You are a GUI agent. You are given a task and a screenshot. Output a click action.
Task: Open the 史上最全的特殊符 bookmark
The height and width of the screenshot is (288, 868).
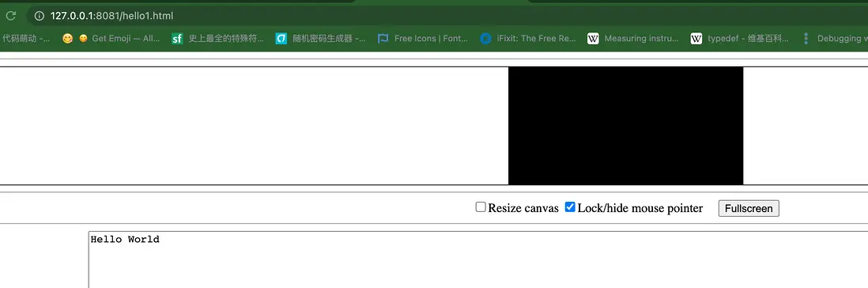pos(226,39)
